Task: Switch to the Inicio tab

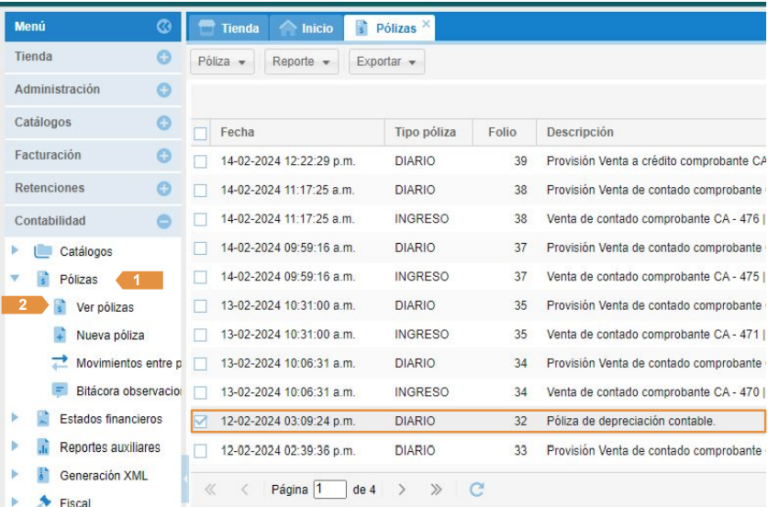Action: point(306,29)
